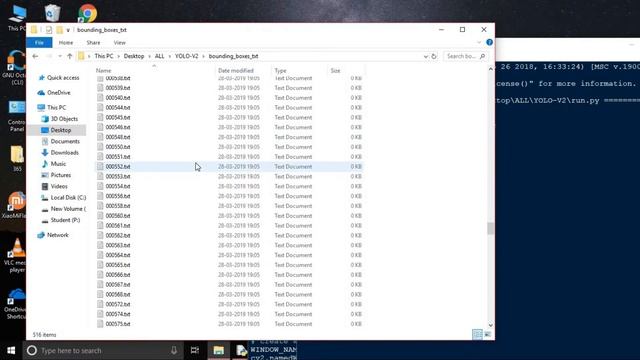640x360 pixels.
Task: Switch to Large icons view layout button
Action: point(487,335)
